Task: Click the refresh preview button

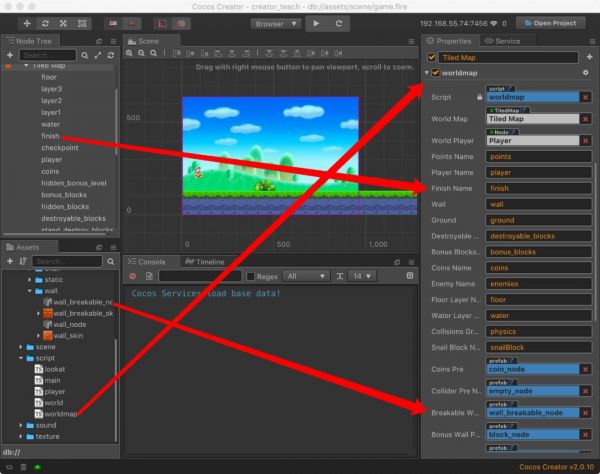Action: point(339,24)
